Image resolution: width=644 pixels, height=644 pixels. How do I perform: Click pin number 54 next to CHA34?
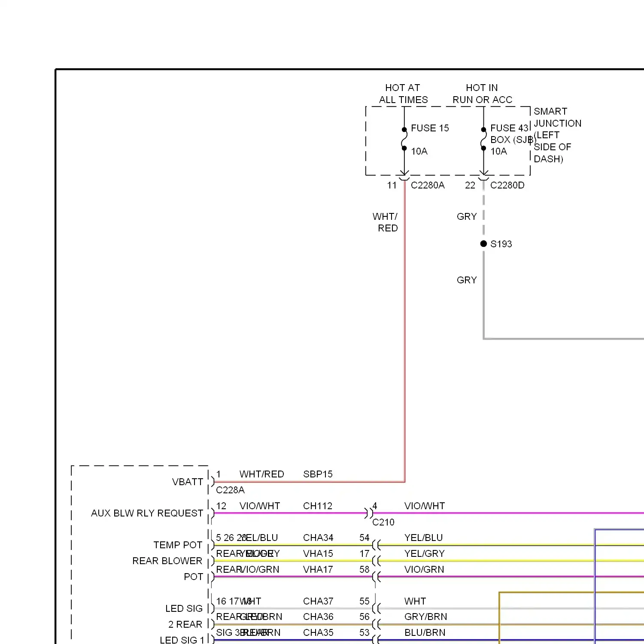coord(365,538)
